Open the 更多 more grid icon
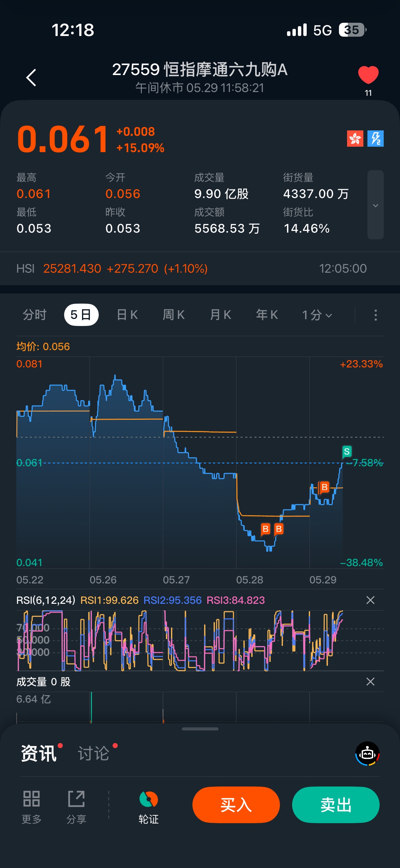The height and width of the screenshot is (868, 400). (32, 807)
